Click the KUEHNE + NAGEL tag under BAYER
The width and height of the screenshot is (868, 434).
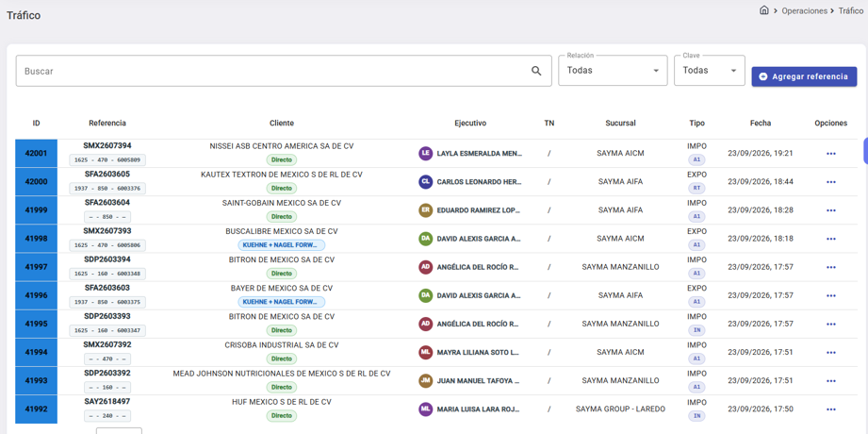click(281, 302)
